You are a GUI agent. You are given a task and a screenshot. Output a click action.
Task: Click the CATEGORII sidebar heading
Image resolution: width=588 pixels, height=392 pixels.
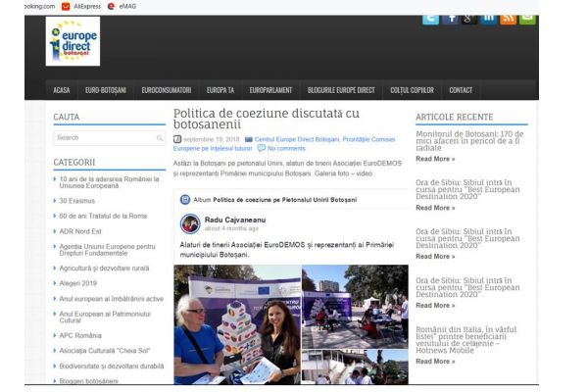74,163
